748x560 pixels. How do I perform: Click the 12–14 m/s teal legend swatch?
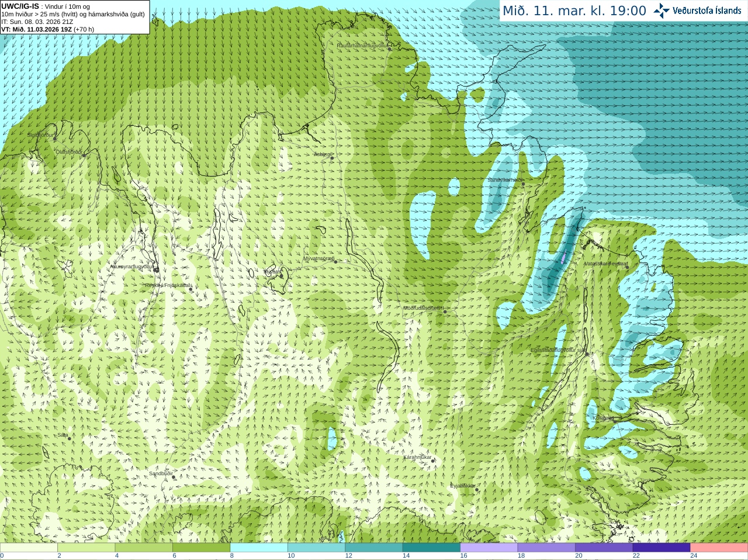[374, 548]
